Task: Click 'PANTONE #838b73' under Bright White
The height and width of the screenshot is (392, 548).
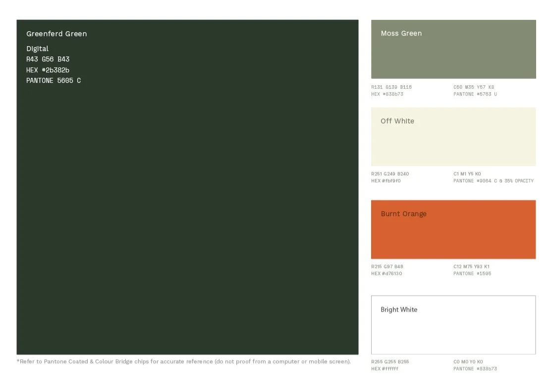Action: pos(475,369)
